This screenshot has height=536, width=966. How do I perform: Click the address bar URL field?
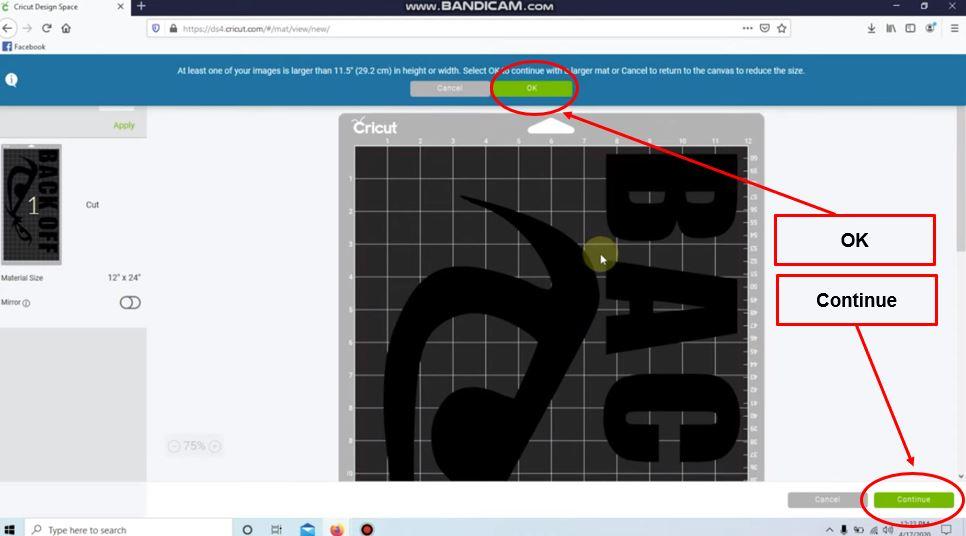456,28
